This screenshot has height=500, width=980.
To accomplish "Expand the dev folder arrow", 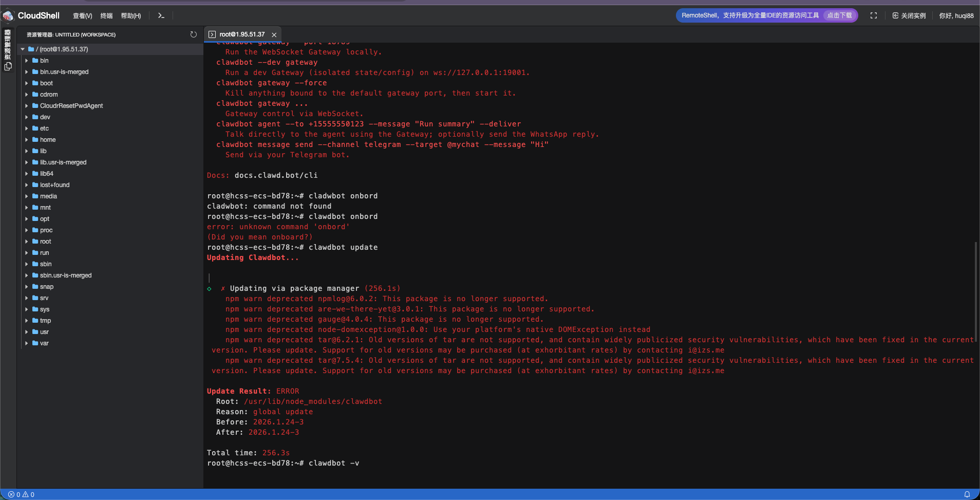I will coord(27,117).
